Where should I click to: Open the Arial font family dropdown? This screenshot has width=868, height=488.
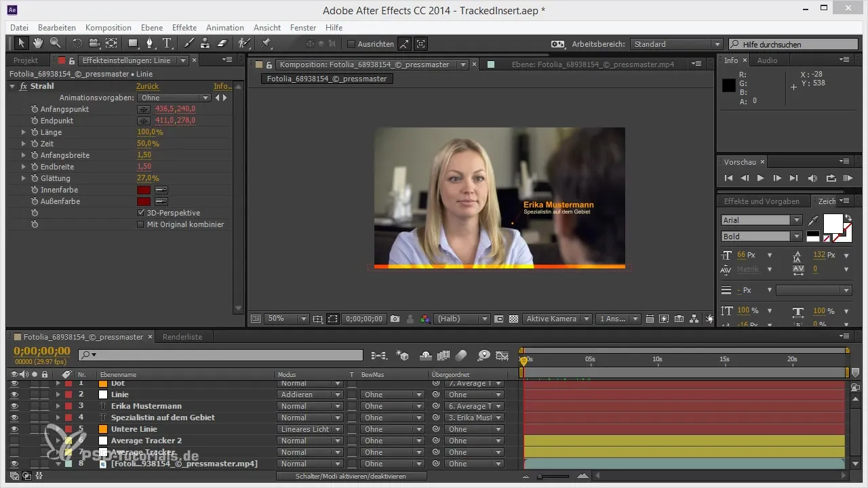(761, 220)
